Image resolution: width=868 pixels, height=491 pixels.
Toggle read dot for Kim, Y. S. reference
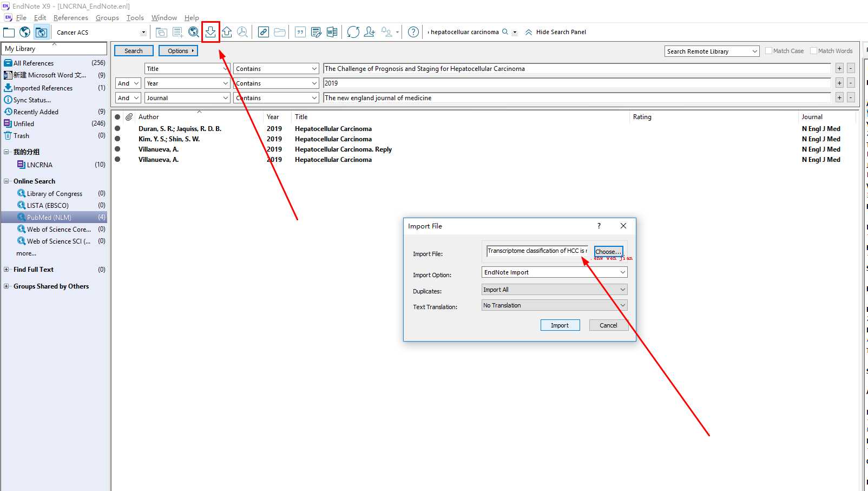coord(117,139)
